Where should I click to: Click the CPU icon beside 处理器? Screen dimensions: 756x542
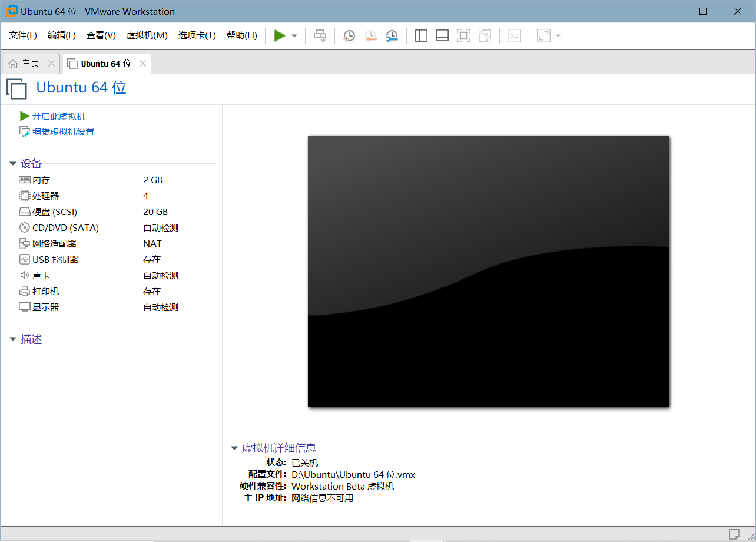pos(24,196)
